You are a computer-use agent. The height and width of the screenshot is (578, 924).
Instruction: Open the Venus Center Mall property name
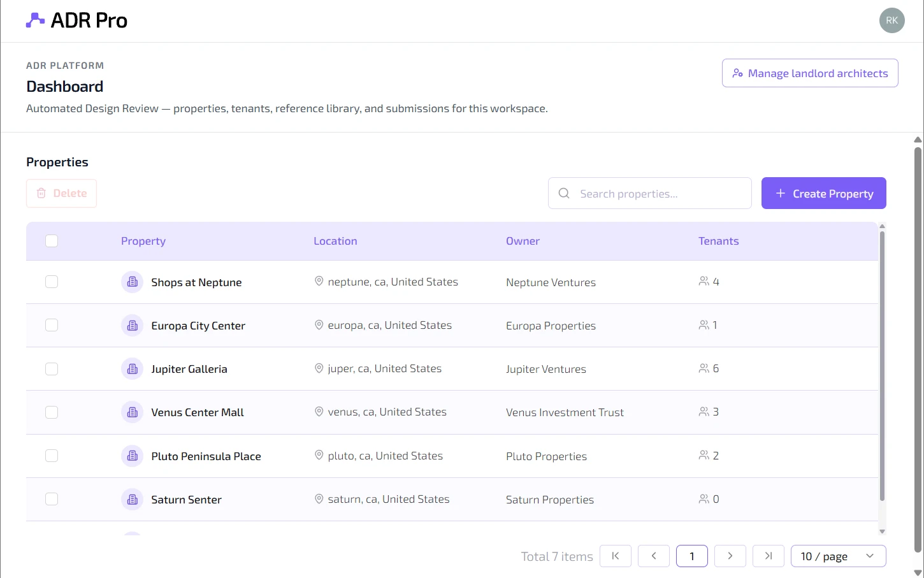[198, 412]
